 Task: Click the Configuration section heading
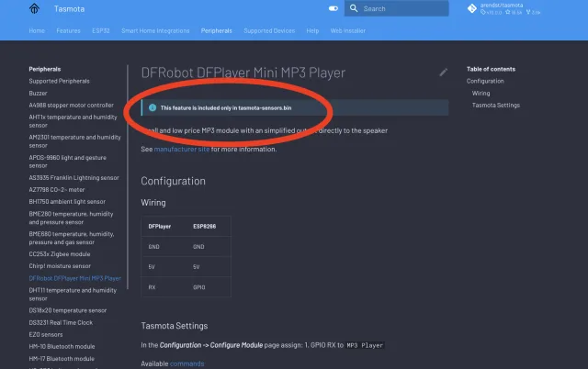[x=174, y=181]
